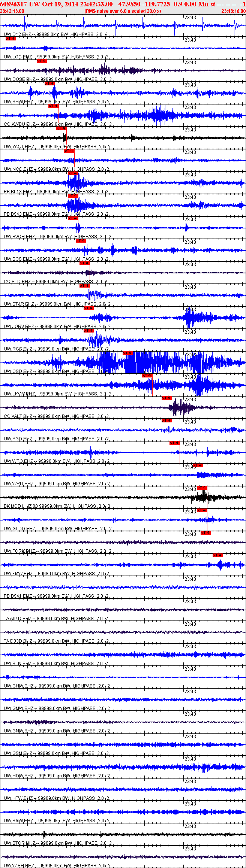Click the coordinates 47.9850 -119.7725 text
The width and height of the screenshot is (246, 868).
coord(144,4)
